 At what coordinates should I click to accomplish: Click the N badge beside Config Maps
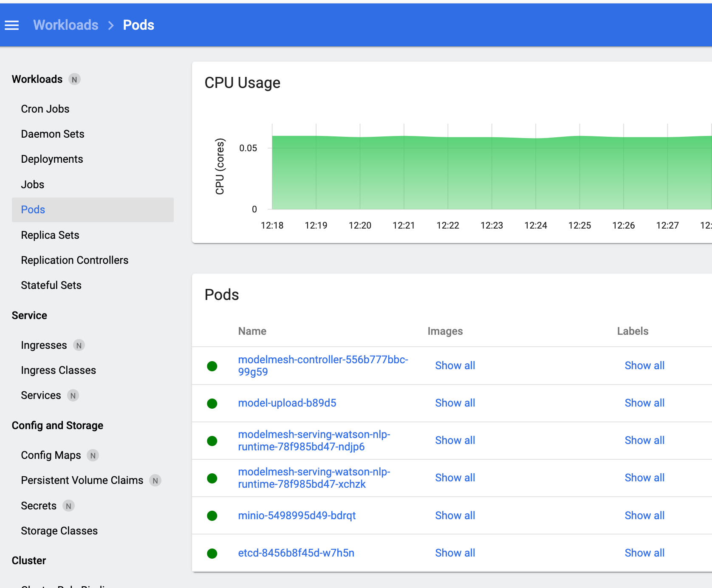tap(93, 455)
